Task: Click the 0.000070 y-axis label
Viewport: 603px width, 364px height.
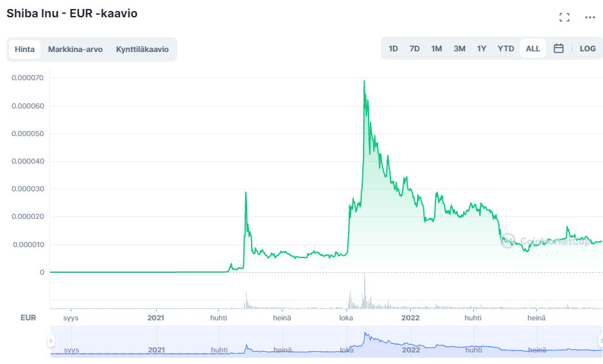Action: [x=28, y=78]
